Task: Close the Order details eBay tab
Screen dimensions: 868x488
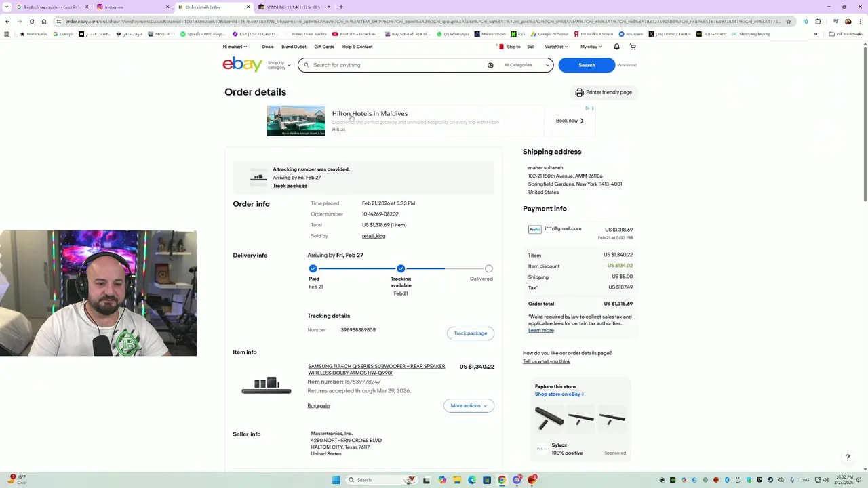Action: [248, 7]
